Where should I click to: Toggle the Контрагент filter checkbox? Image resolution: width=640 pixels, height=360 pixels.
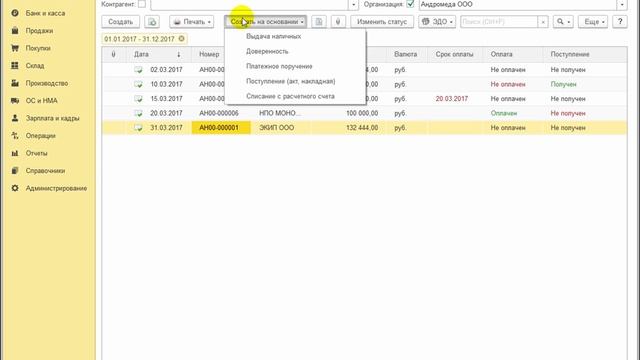point(142,4)
